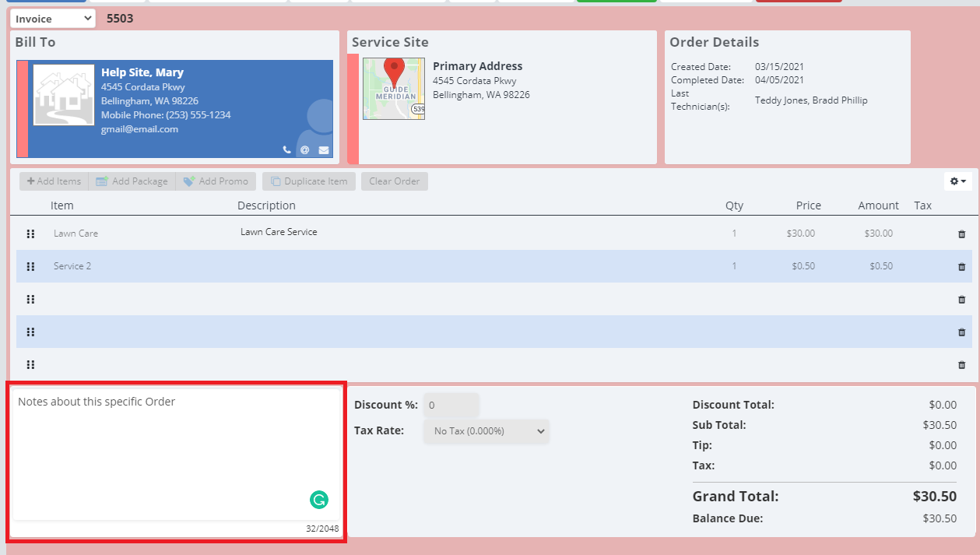Click the Add Items button
This screenshot has width=980, height=555.
(x=54, y=181)
